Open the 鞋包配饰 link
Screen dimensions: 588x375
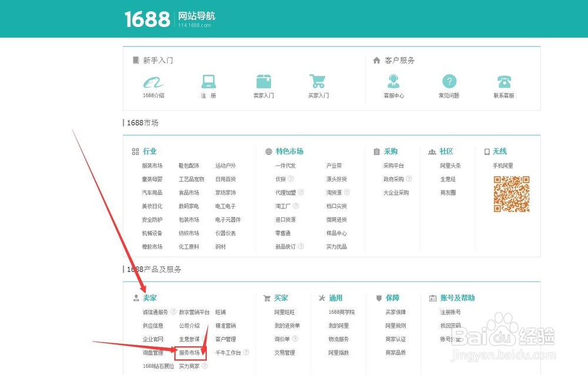(189, 165)
